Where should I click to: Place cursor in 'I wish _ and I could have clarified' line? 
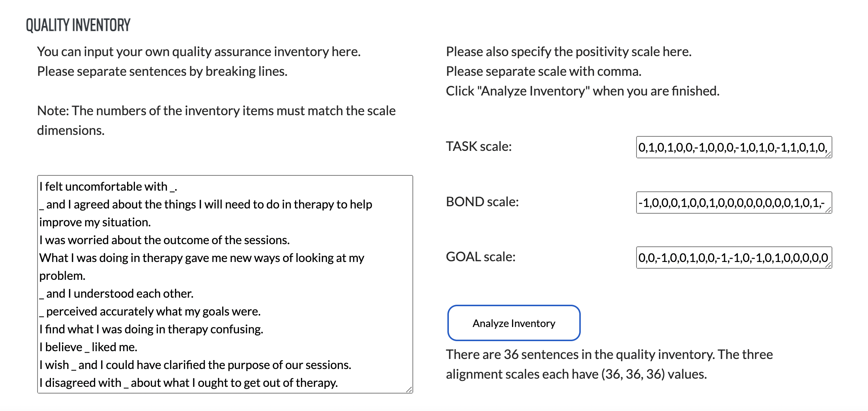click(x=195, y=365)
